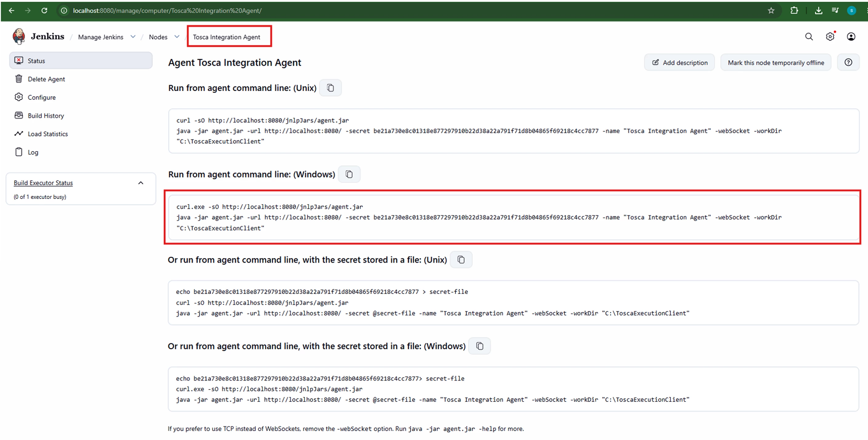The height and width of the screenshot is (440, 868).
Task: Click the Jenkins logo icon
Action: pyautogui.click(x=19, y=36)
